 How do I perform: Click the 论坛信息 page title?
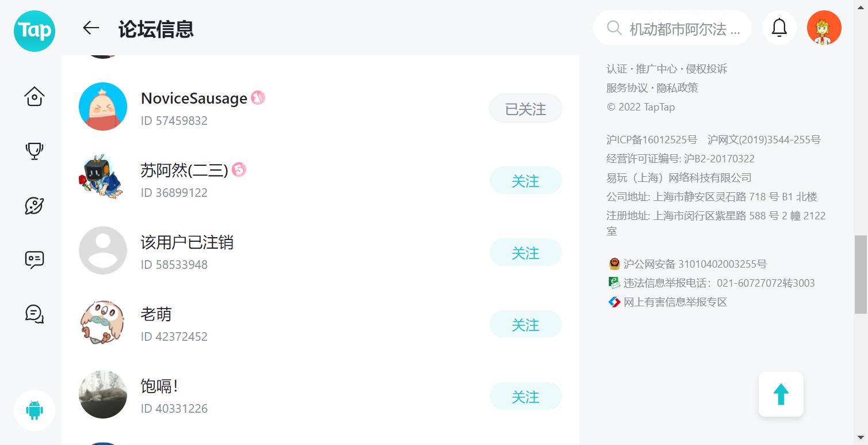point(156,28)
